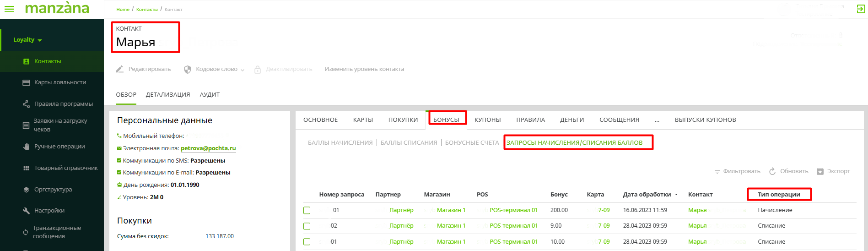Tick the checkbox for the 16.06.2023 Начисление row
The height and width of the screenshot is (251, 868).
(x=307, y=210)
